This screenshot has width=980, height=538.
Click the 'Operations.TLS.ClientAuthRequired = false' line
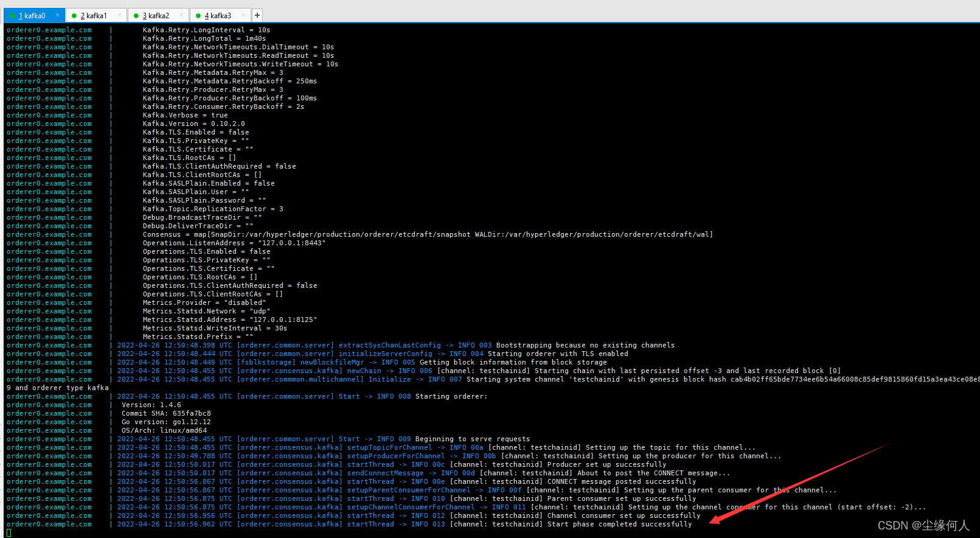click(230, 285)
